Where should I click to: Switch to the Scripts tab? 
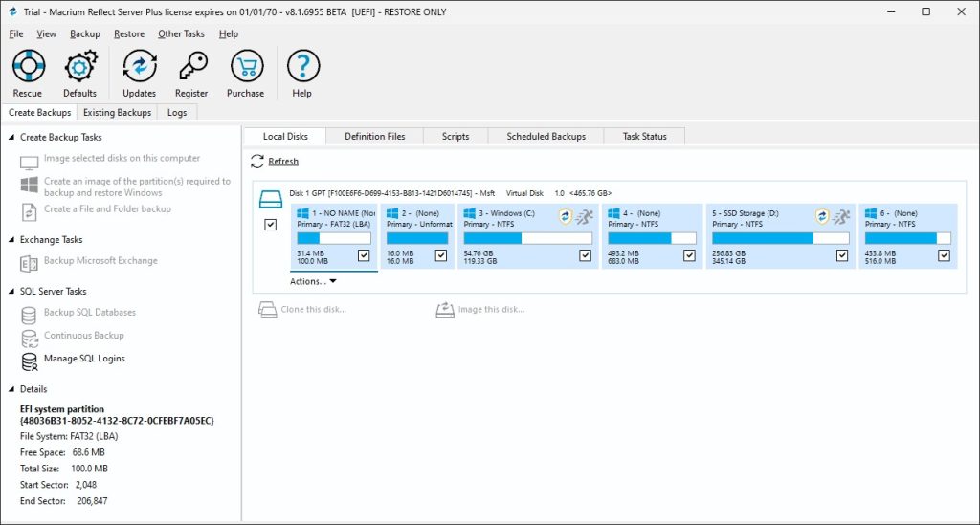click(456, 136)
